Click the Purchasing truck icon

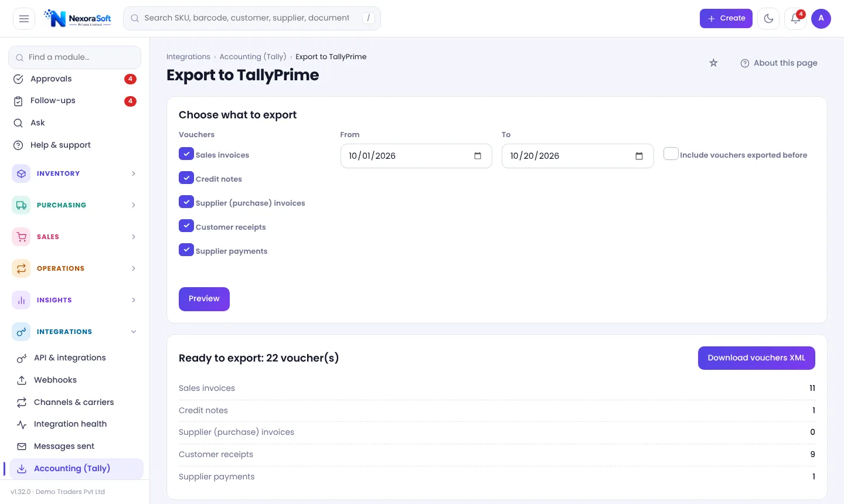[21, 205]
